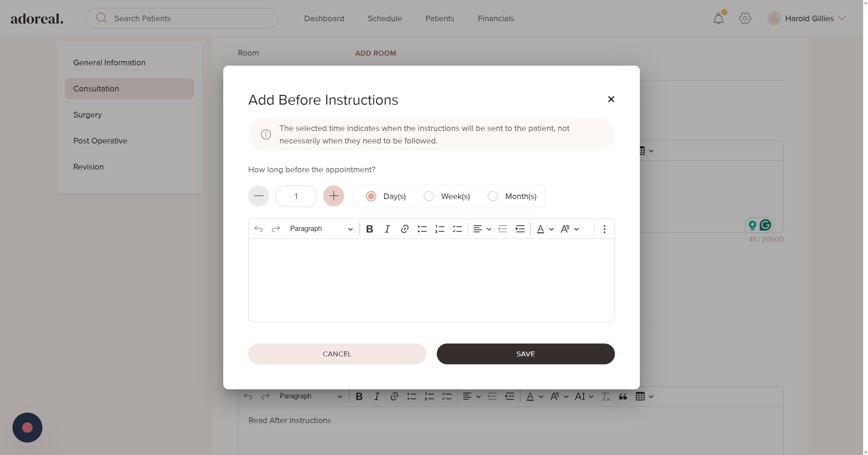Increase indent in modal editor
Viewport: 868px width, 455px height.
click(x=520, y=229)
